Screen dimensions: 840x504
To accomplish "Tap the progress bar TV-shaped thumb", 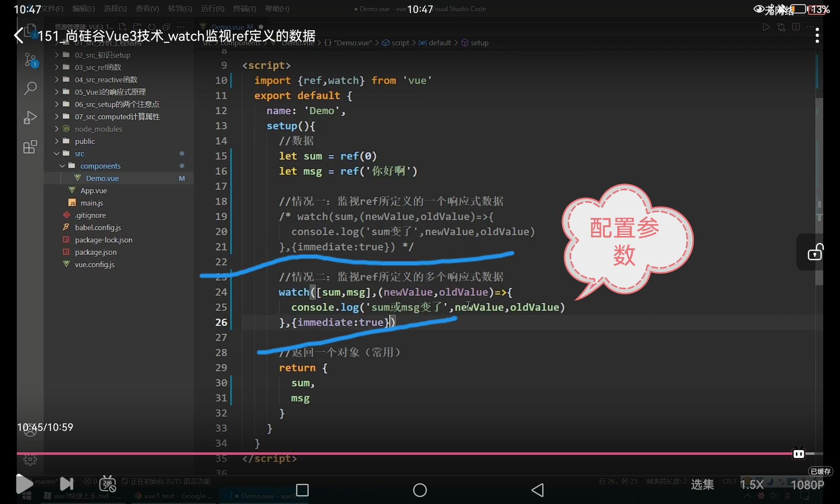I will (x=798, y=454).
